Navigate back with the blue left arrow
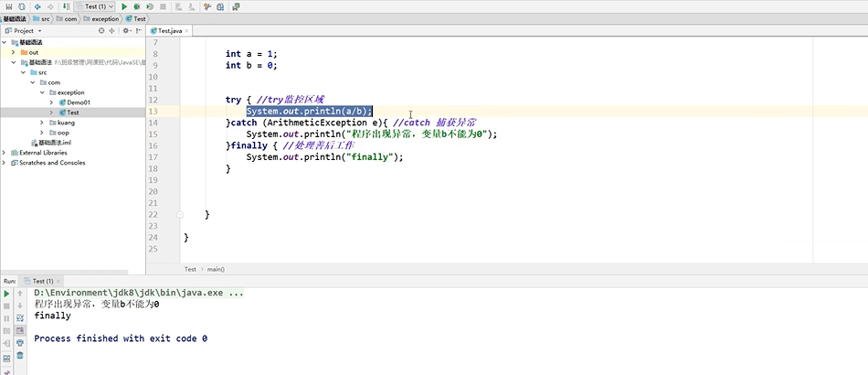 point(37,6)
